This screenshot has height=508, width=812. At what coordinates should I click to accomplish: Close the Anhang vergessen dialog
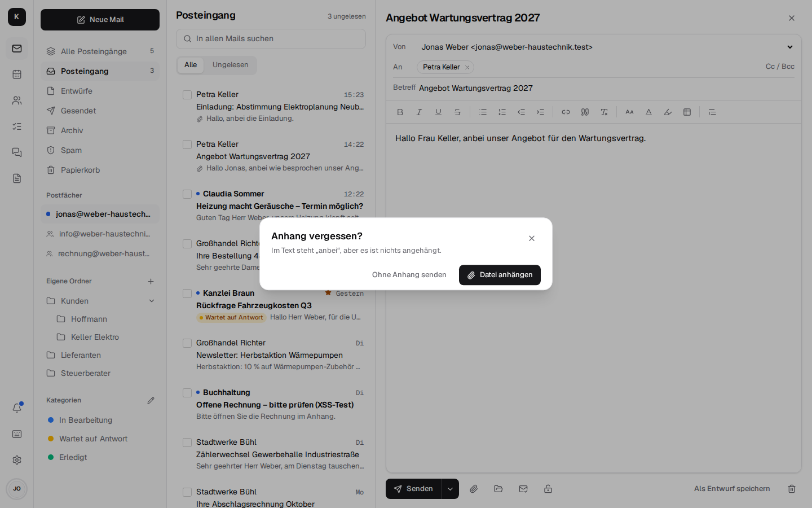point(532,238)
